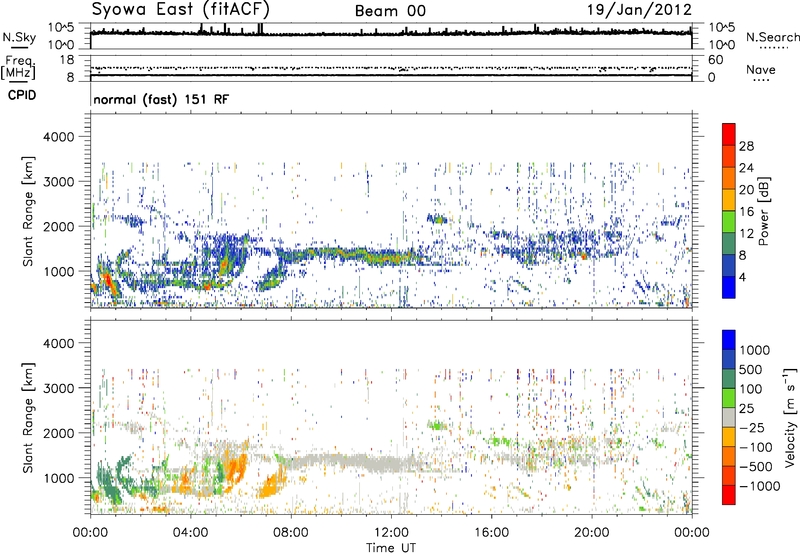This screenshot has width=800, height=554.
Task: Click the "500" label on the Velocity colorbar
Action: pos(751,369)
